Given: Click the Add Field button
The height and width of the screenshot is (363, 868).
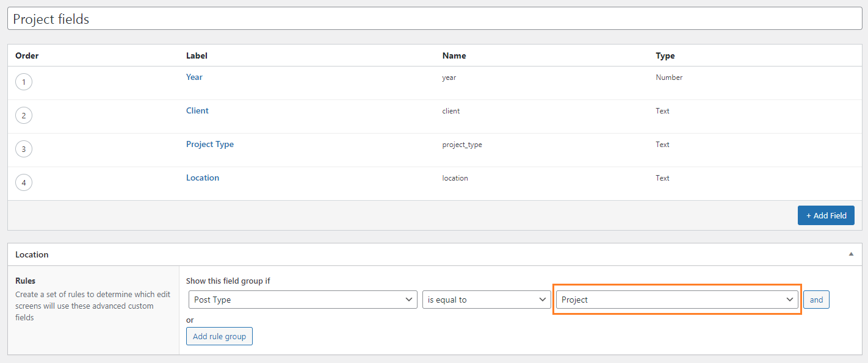Looking at the screenshot, I should point(826,215).
